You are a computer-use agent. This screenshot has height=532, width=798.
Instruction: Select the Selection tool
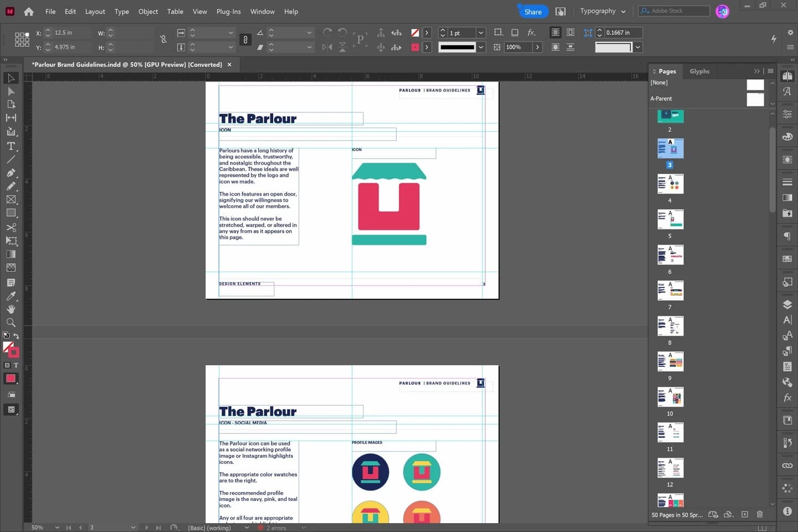point(11,78)
